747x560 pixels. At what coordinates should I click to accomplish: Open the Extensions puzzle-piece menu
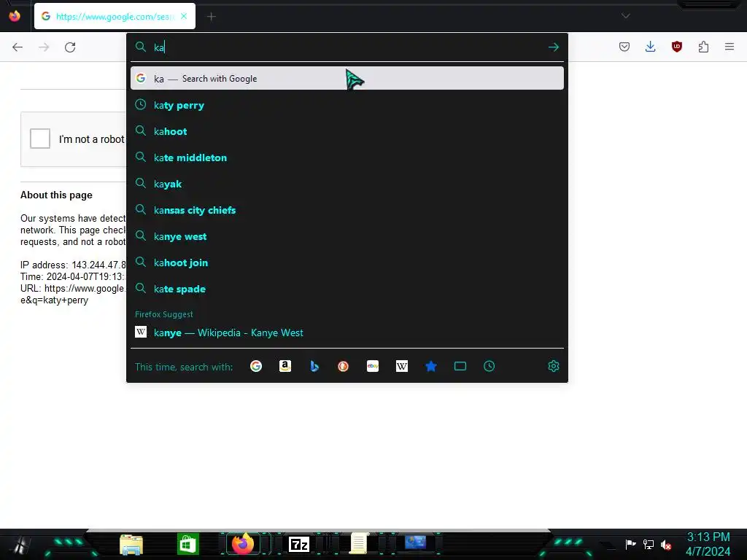pyautogui.click(x=703, y=47)
